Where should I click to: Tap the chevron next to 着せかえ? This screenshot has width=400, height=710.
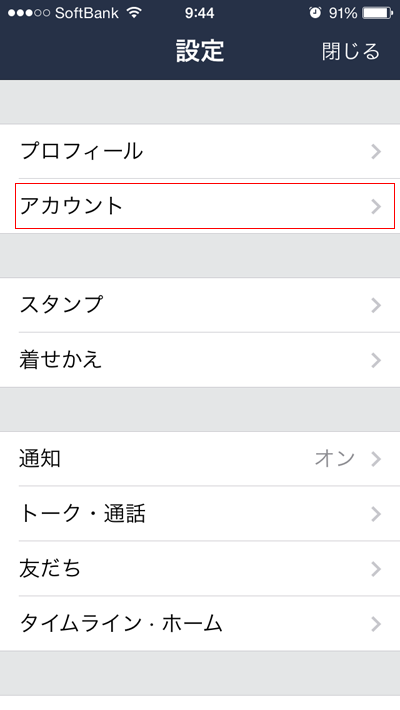[x=376, y=360]
